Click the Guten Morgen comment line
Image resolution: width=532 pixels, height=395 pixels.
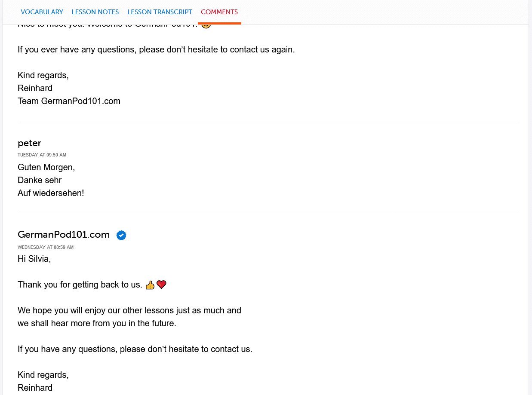[x=46, y=167]
